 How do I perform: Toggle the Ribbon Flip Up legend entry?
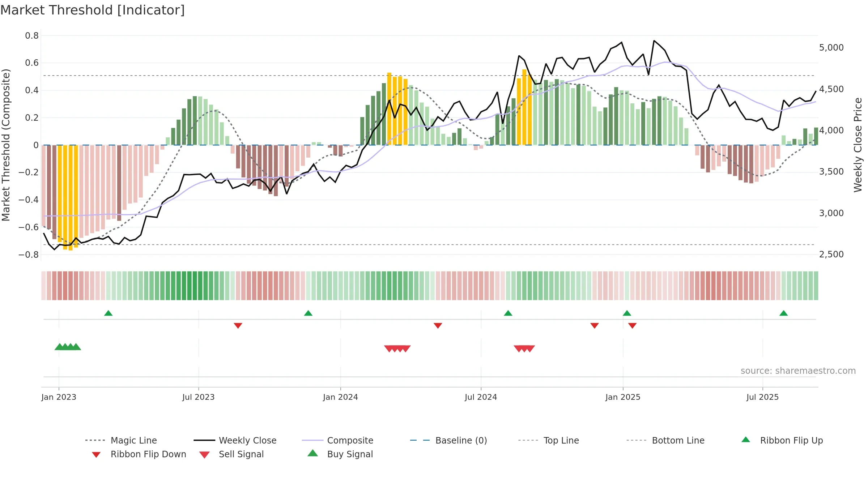(x=782, y=440)
